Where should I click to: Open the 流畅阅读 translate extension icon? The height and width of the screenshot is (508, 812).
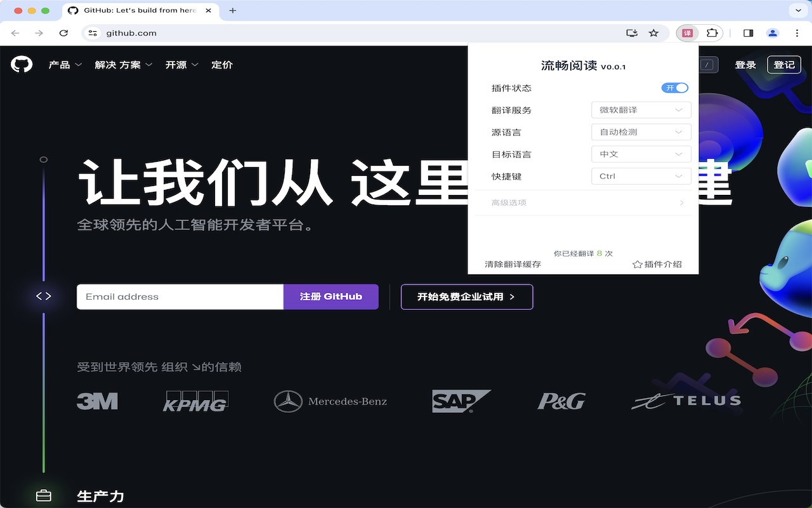coord(687,33)
